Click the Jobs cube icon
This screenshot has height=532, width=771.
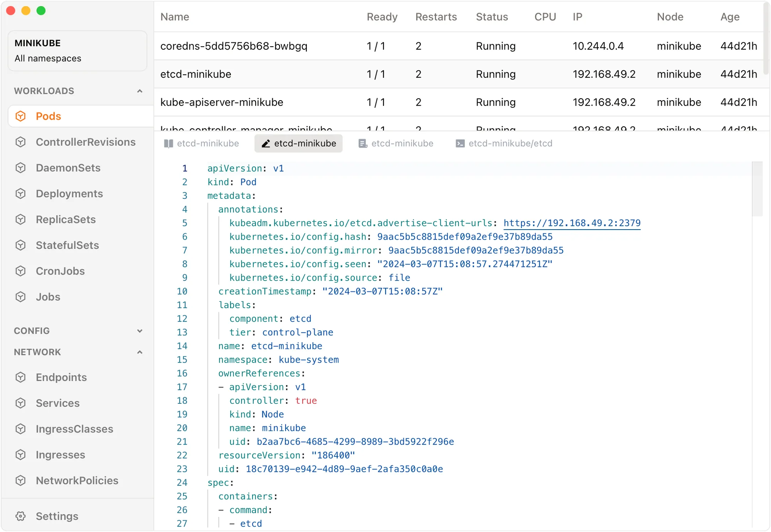click(20, 297)
